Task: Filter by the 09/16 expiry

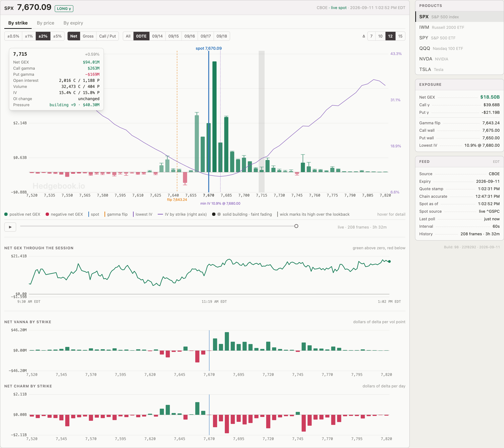Action: (x=190, y=36)
